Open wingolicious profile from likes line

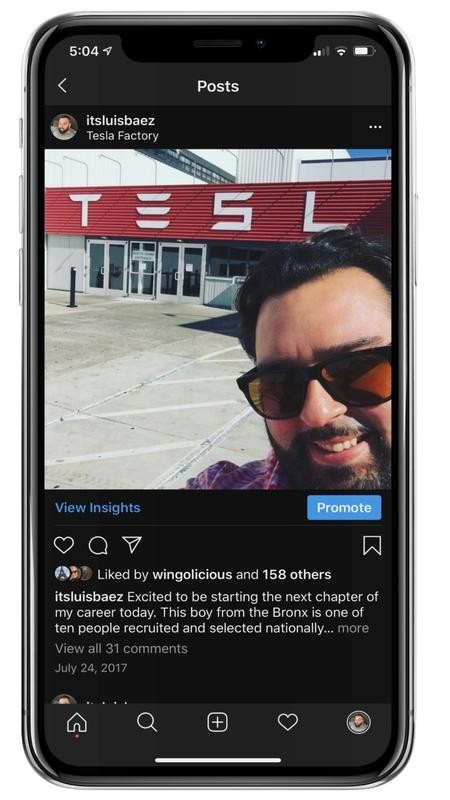click(x=192, y=574)
